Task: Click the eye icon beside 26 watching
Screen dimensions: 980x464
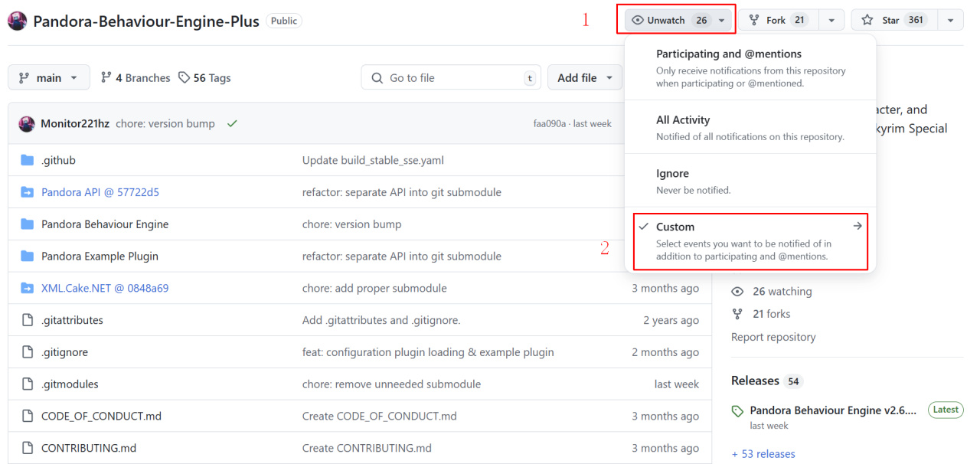Action: (737, 292)
